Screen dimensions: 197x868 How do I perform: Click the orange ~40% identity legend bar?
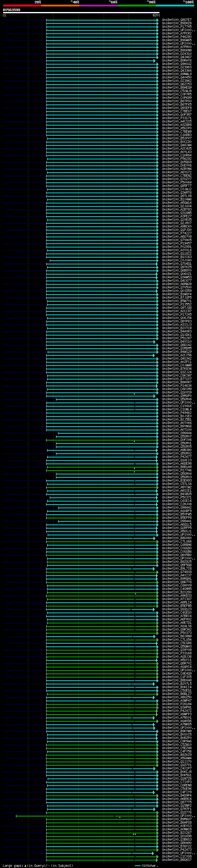[x=60, y=6]
